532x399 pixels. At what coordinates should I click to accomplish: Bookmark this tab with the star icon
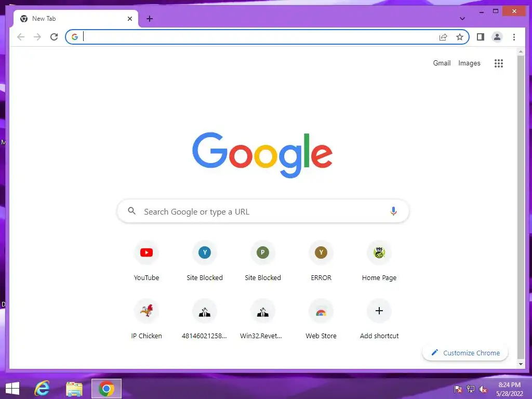coord(460,37)
